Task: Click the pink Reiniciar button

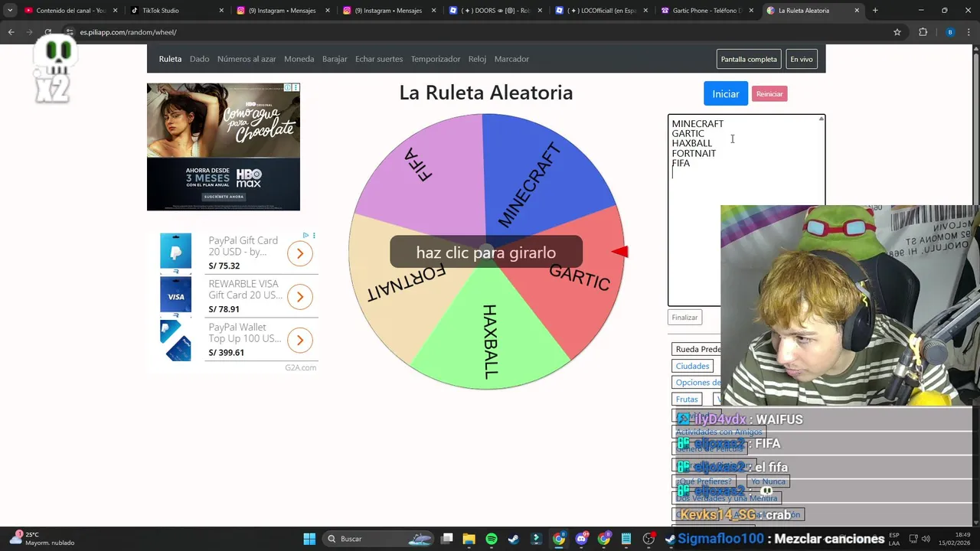Action: pyautogui.click(x=769, y=94)
